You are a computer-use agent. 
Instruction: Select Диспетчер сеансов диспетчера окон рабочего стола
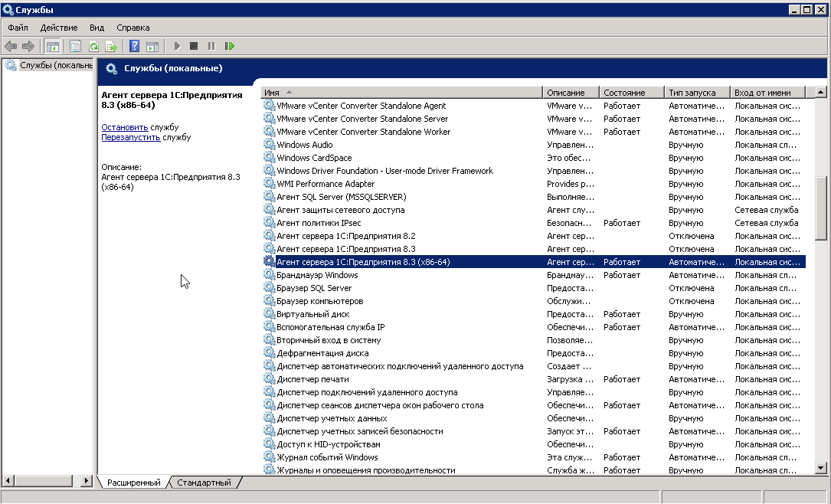pos(534,405)
